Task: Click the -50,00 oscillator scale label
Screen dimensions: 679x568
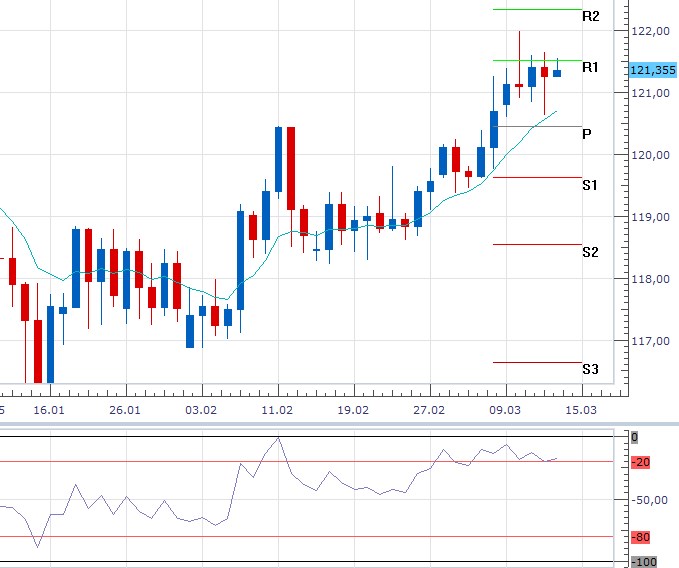Action: (x=650, y=500)
